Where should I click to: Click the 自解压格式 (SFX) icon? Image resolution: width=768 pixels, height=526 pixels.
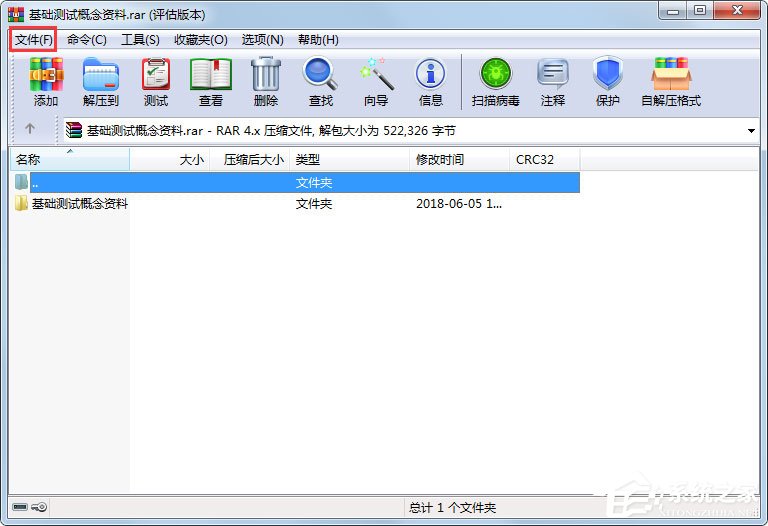[x=671, y=74]
